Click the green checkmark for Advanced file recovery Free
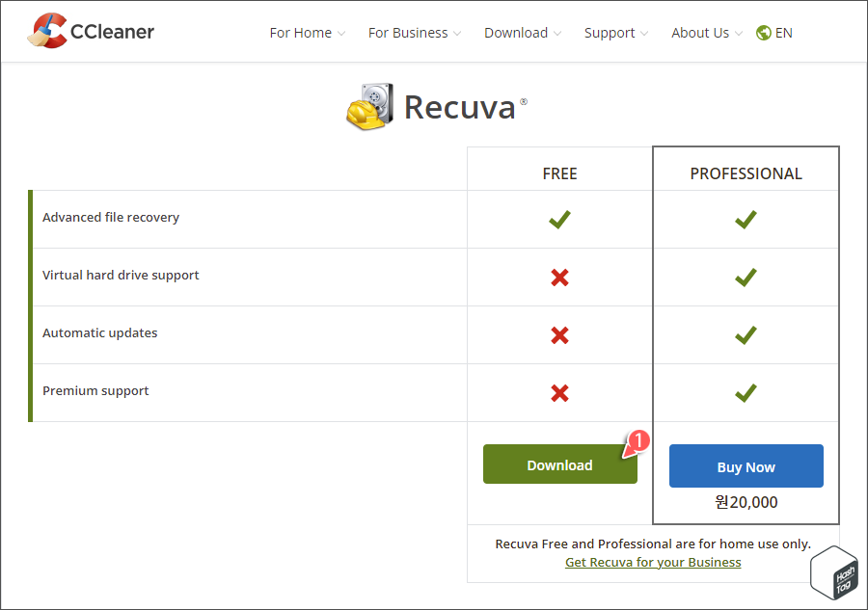 [x=559, y=220]
